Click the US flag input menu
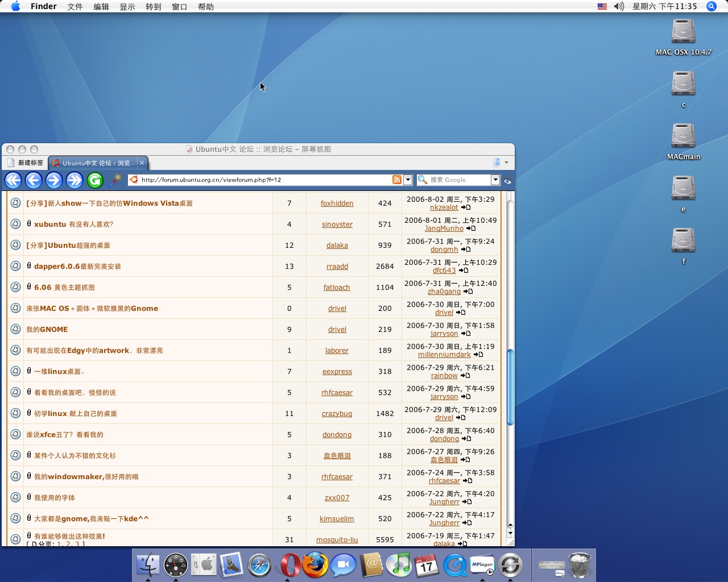Image resolution: width=728 pixels, height=582 pixels. coord(602,6)
